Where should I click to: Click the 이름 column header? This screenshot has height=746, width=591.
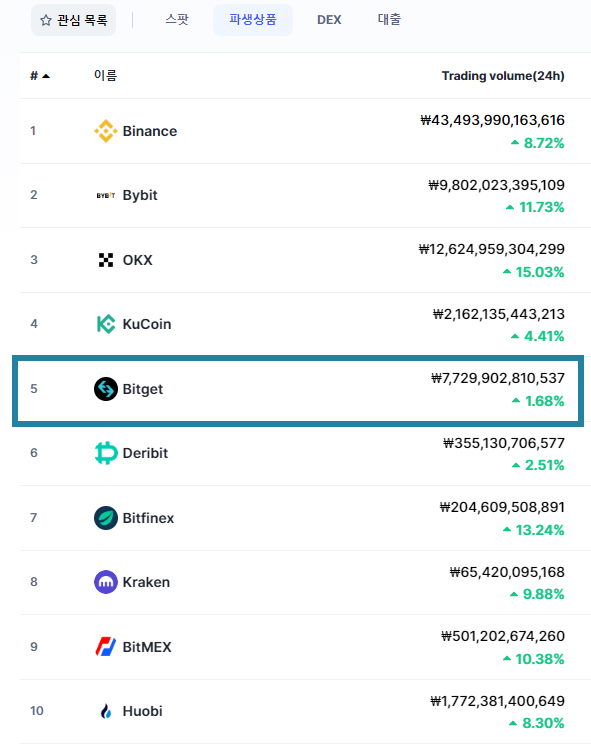pyautogui.click(x=105, y=75)
